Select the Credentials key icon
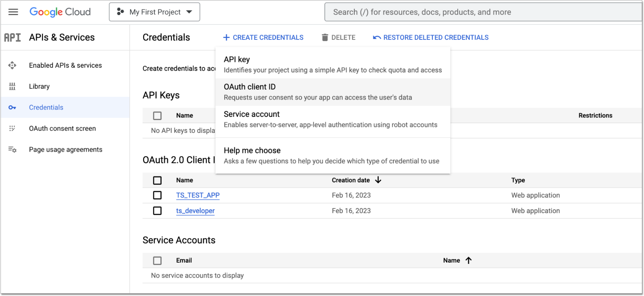Screen dimensions: 644x296 click(x=12, y=107)
